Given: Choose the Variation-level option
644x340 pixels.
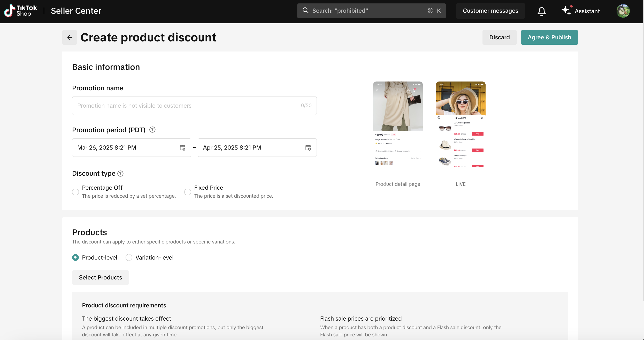Looking at the screenshot, I should coord(129,257).
